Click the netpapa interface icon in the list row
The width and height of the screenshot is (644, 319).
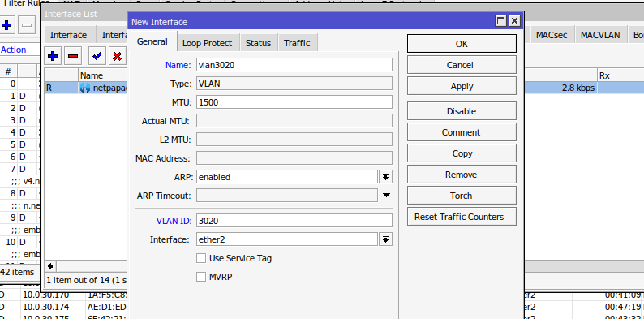click(x=85, y=88)
